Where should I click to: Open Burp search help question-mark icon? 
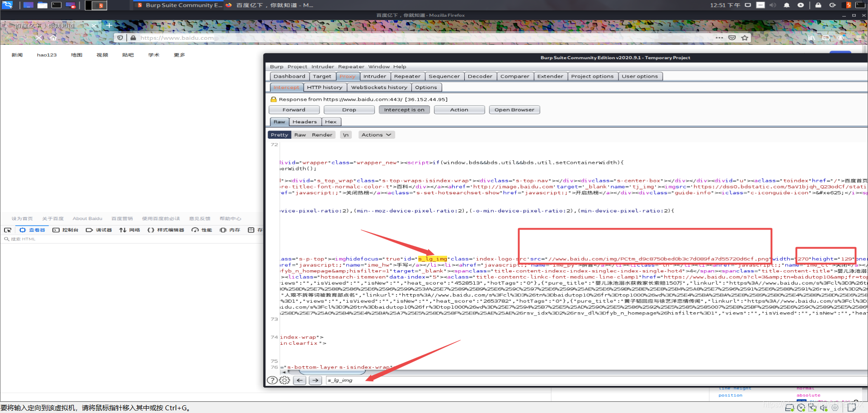(x=272, y=380)
